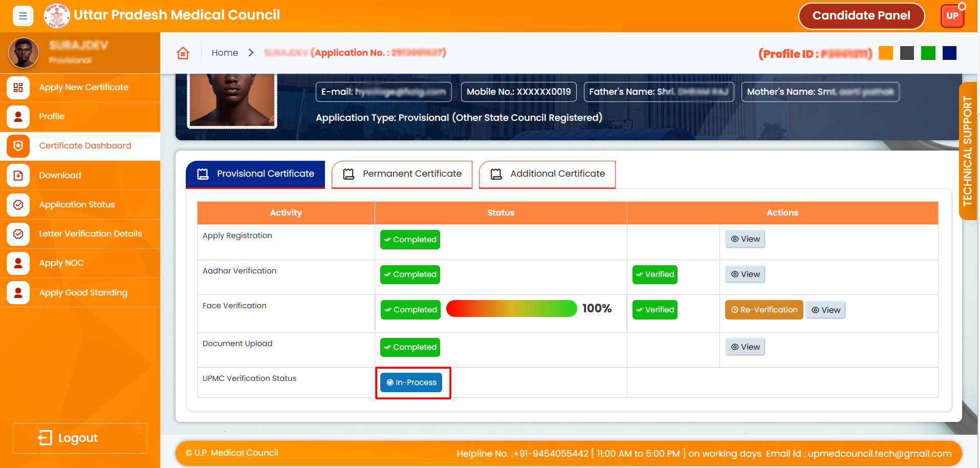Select the green theme color swatch
This screenshot has width=980, height=468.
click(x=928, y=53)
